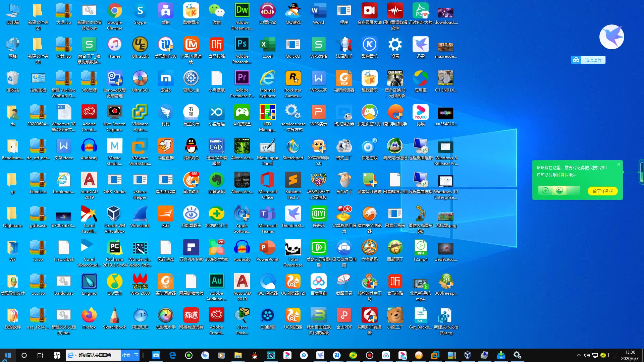The image size is (644, 362).
Task: Open Windows taskbar Start button
Action: 8,355
